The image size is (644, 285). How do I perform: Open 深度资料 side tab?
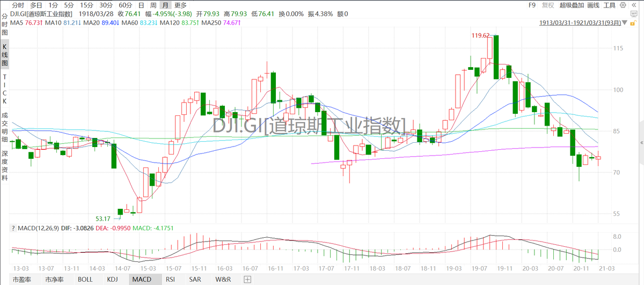point(5,165)
